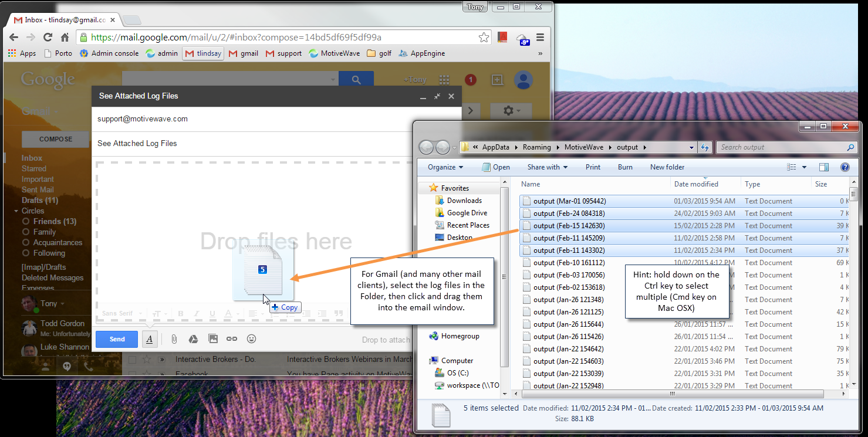Viewport: 868px width, 437px height.
Task: Go to Chrome home page icon
Action: coord(65,38)
